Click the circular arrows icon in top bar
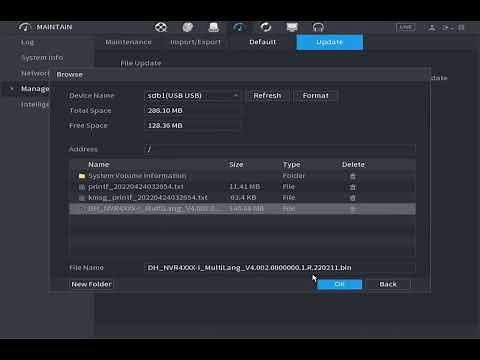The width and height of the screenshot is (480, 360). (266, 27)
